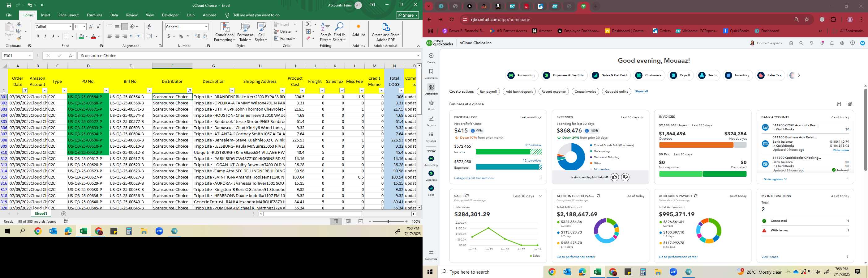The width and height of the screenshot is (868, 278).
Task: Reload the Chrome page
Action: [452, 19]
